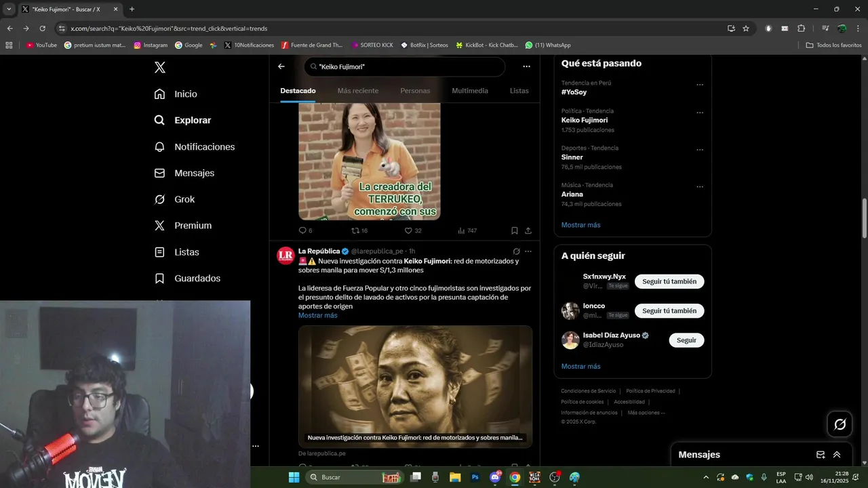Viewport: 868px width, 488px height.
Task: Show more under A quién seguir
Action: 580,366
